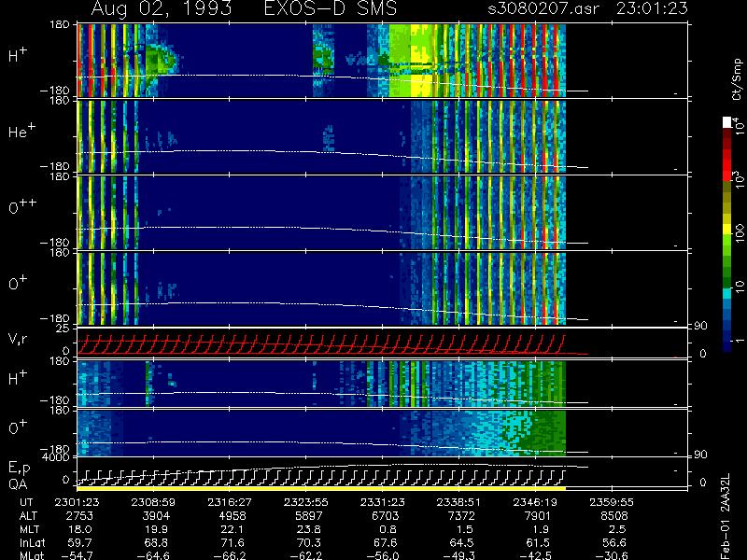Click the InLat value "71.6"

pyautogui.click(x=233, y=542)
